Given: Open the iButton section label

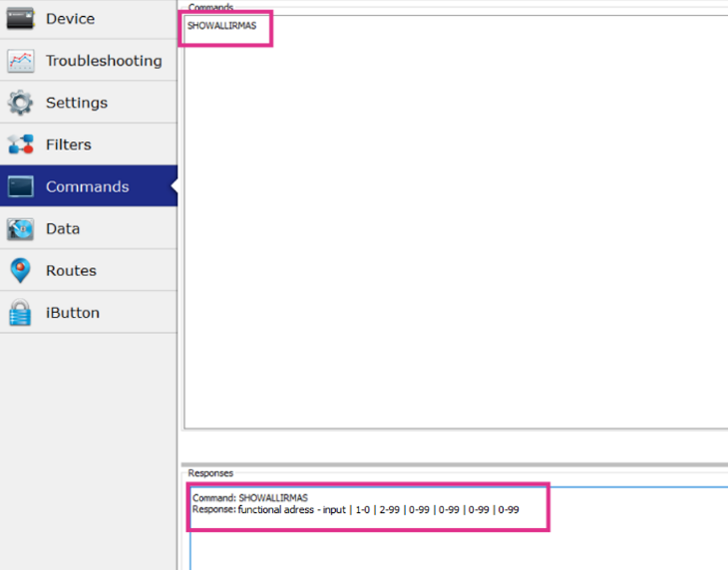Looking at the screenshot, I should 73,313.
